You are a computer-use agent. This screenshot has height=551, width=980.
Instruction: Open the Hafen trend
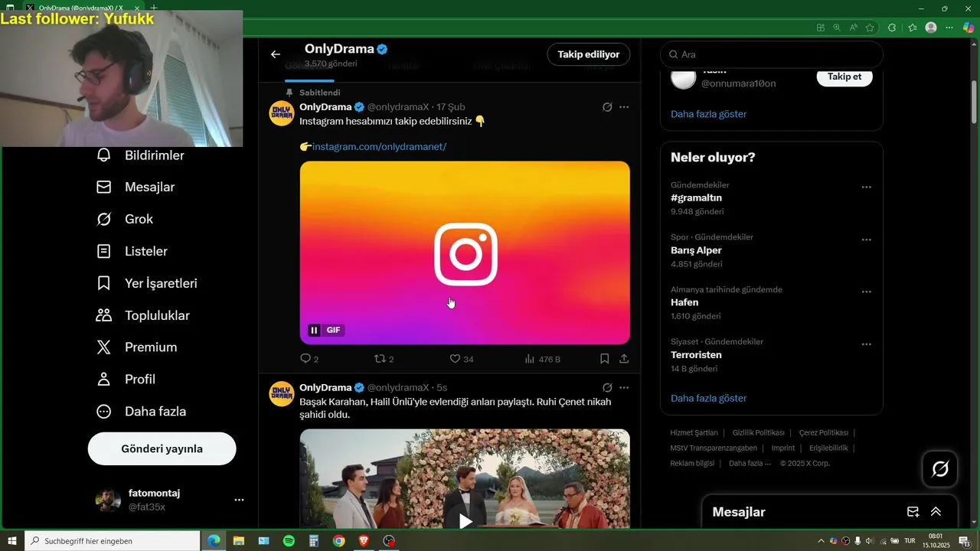point(684,302)
